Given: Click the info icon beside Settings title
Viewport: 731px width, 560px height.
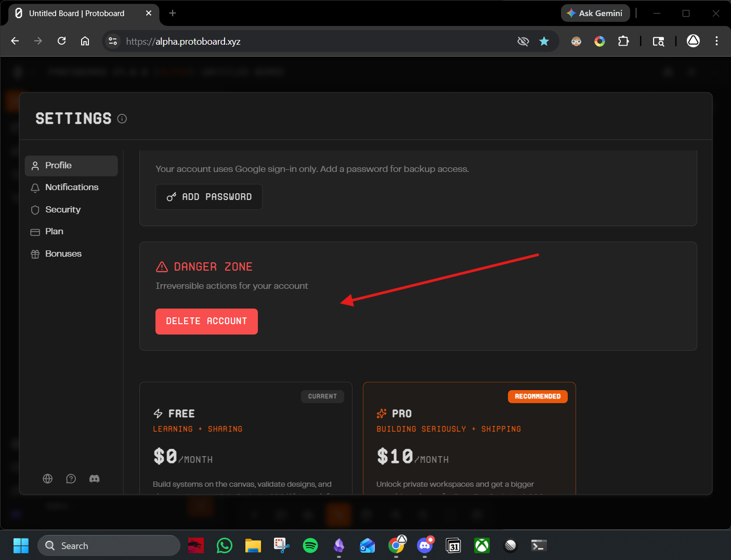Looking at the screenshot, I should pos(122,119).
